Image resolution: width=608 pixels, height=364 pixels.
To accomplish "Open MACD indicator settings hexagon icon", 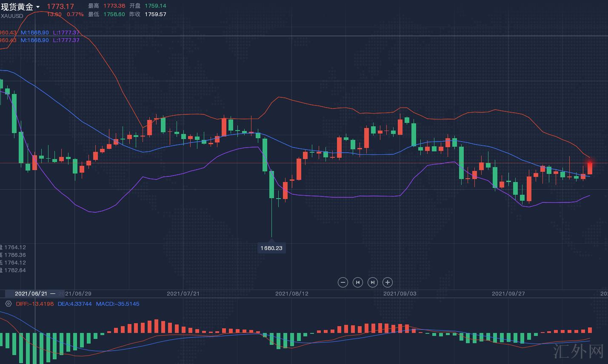I will (8, 304).
